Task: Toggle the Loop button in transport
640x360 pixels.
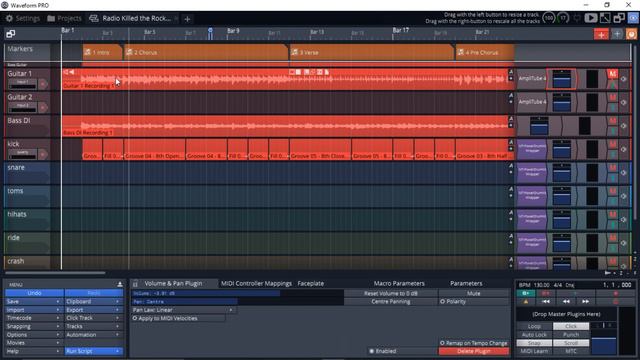Action: point(534,326)
